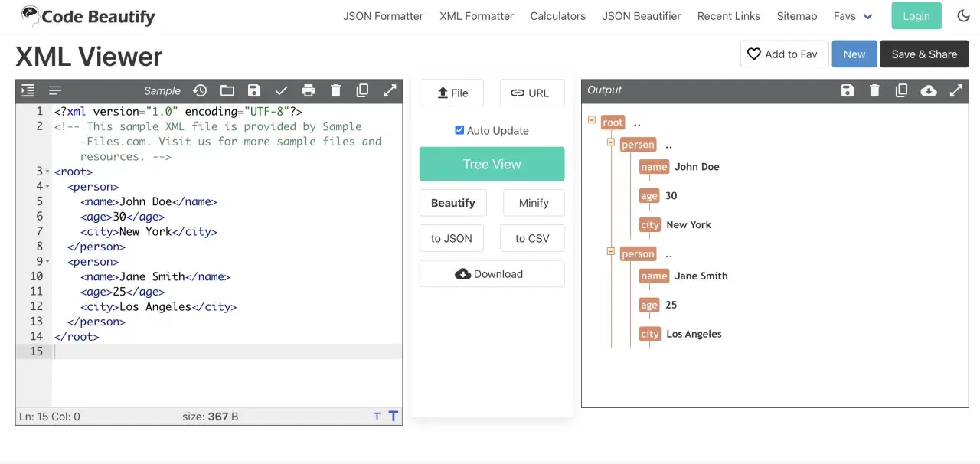The width and height of the screenshot is (980, 464).
Task: Select the age tag with value 25
Action: click(x=649, y=305)
